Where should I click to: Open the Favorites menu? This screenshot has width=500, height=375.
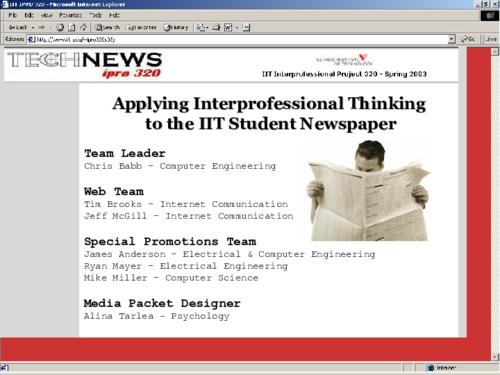click(70, 15)
